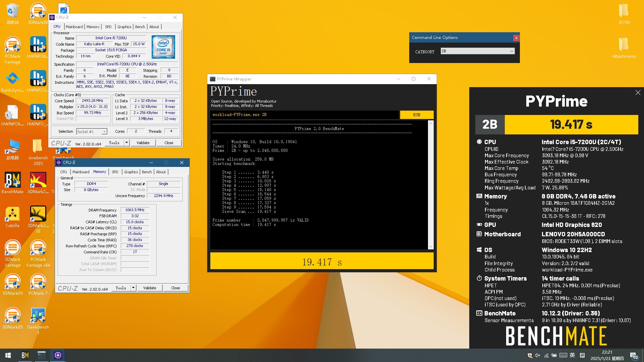This screenshot has height=362, width=644.
Task: Select the BaiduSync desktop icon
Action: [12, 81]
